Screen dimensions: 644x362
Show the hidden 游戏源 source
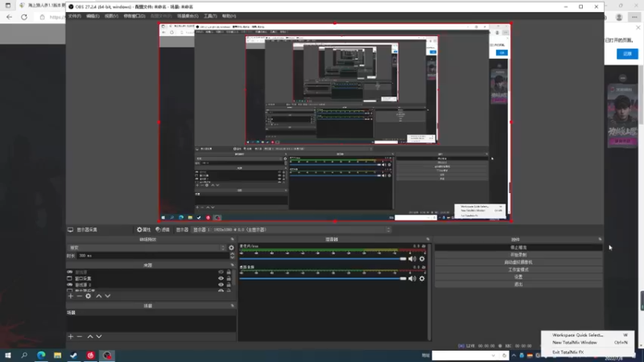pos(221,272)
